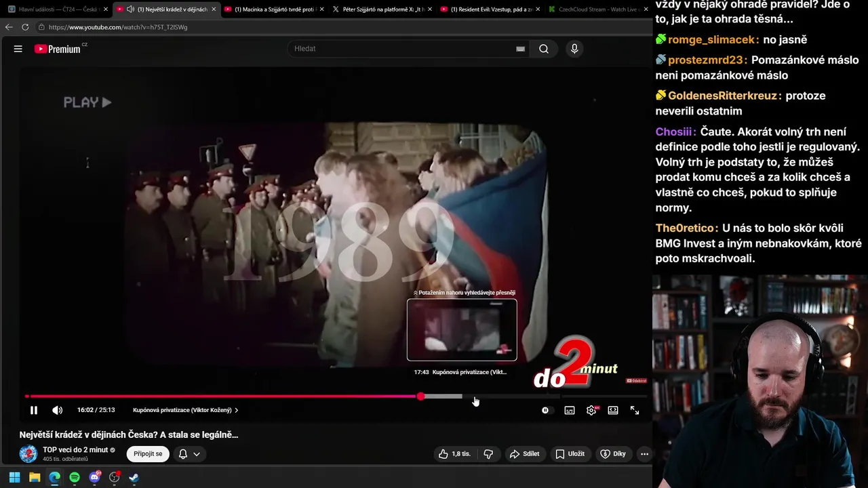Open chat user Chosiii
868x488 pixels.
pos(675,131)
